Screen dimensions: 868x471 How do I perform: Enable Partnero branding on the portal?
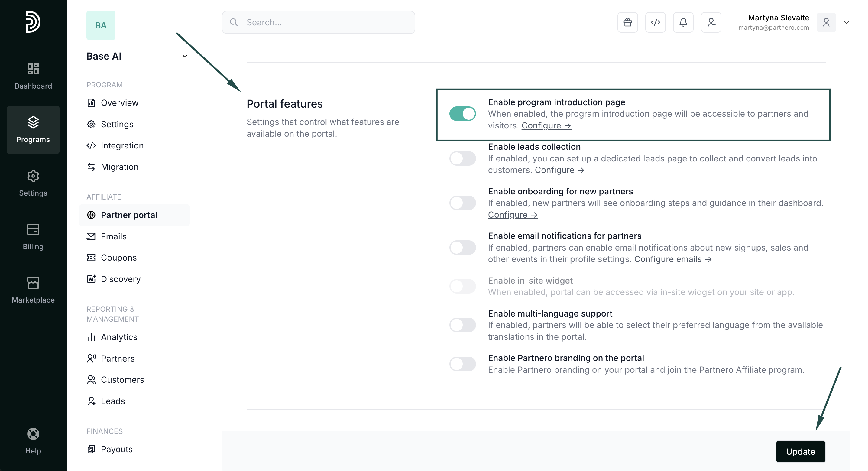[462, 364]
